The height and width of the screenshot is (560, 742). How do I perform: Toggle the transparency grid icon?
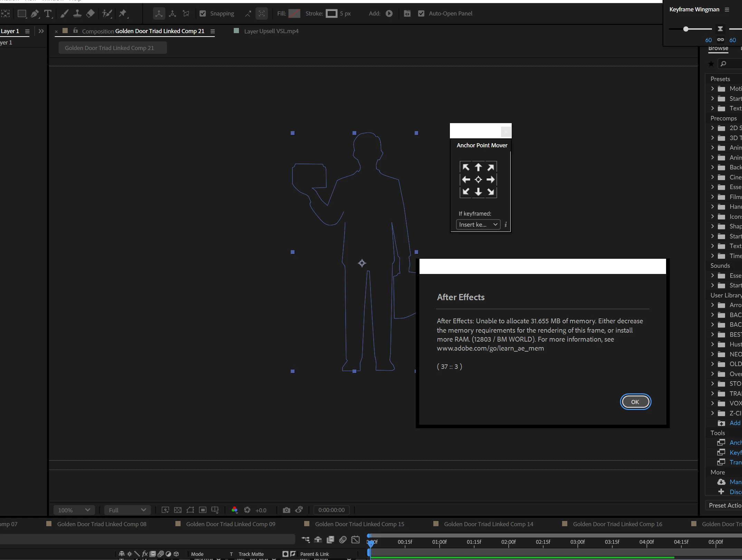[178, 510]
